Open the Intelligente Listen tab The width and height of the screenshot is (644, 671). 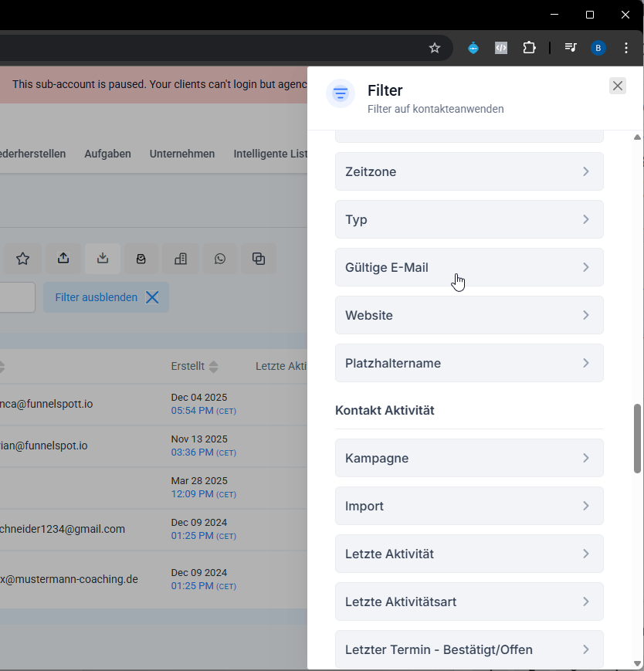tap(270, 154)
